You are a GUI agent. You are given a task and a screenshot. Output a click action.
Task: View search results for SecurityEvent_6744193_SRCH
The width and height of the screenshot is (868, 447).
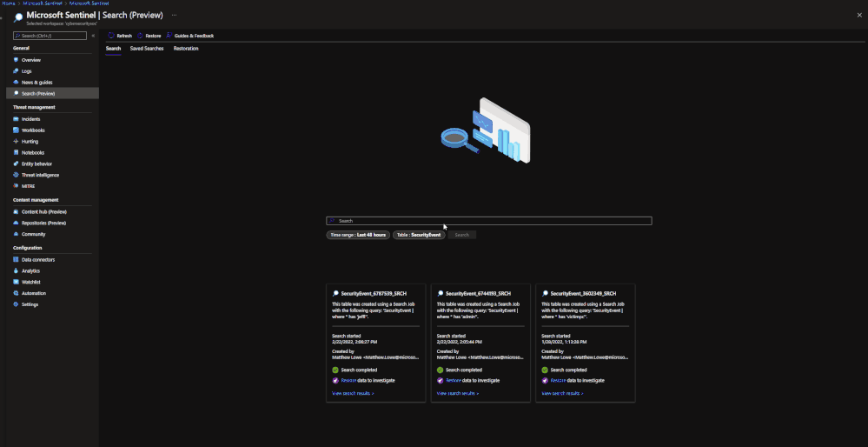point(458,393)
